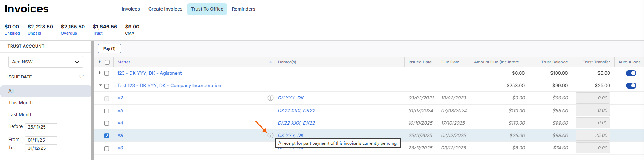Click info icon on invoice #8 row
The image size is (644, 160).
point(270,136)
